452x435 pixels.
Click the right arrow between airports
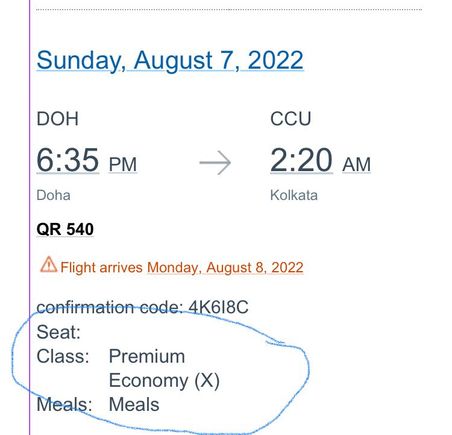click(x=215, y=163)
